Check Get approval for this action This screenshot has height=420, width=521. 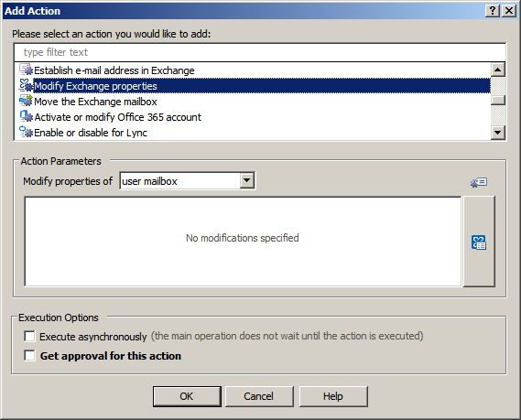tap(29, 355)
